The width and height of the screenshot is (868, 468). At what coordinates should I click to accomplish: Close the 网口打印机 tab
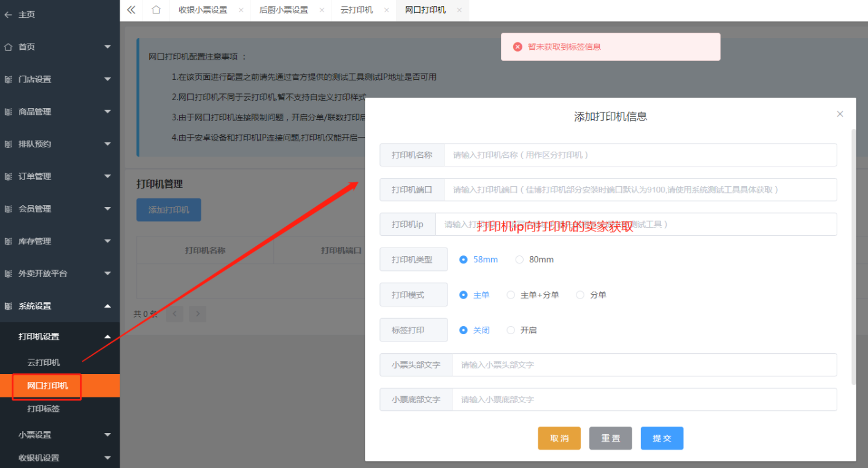point(459,10)
